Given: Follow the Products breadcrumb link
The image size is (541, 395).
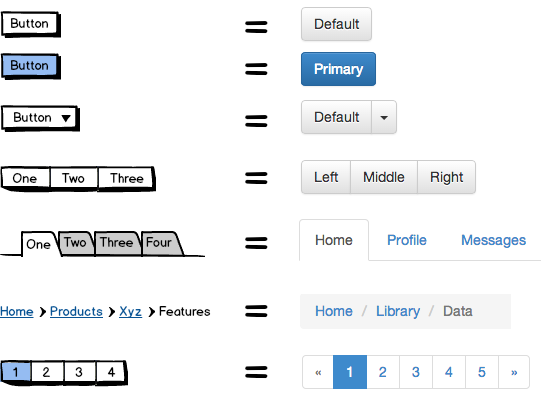Looking at the screenshot, I should (76, 312).
